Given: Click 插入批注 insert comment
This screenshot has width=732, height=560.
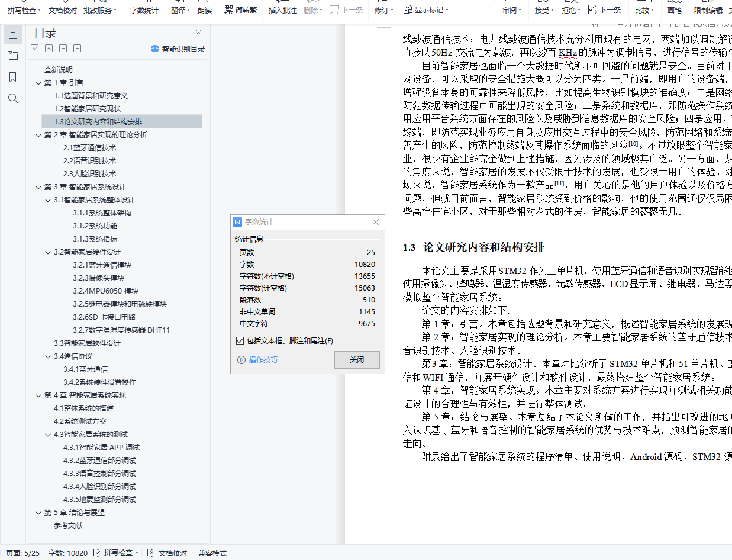Looking at the screenshot, I should pyautogui.click(x=283, y=10).
